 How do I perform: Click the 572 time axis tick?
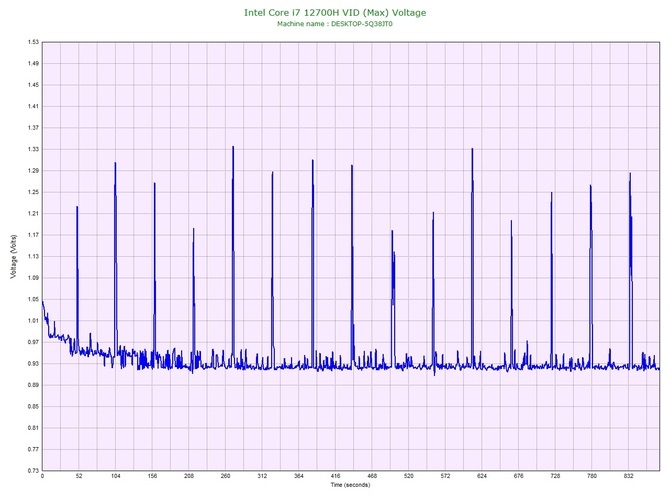pyautogui.click(x=445, y=476)
